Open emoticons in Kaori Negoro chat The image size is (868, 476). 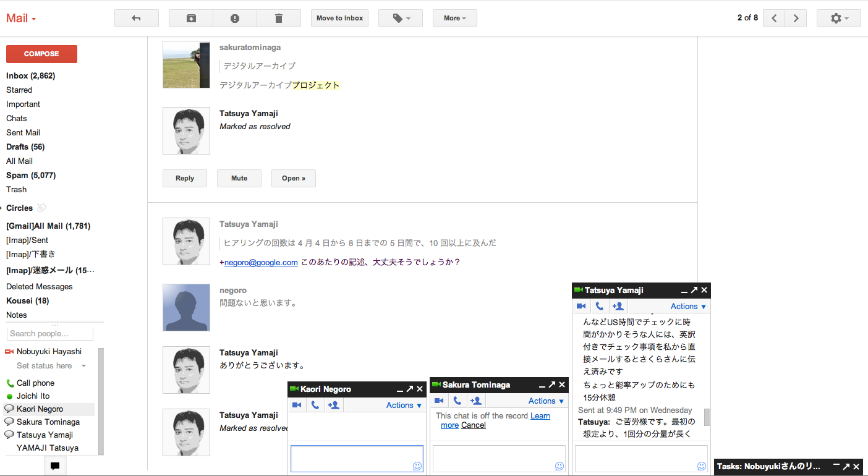tap(417, 466)
